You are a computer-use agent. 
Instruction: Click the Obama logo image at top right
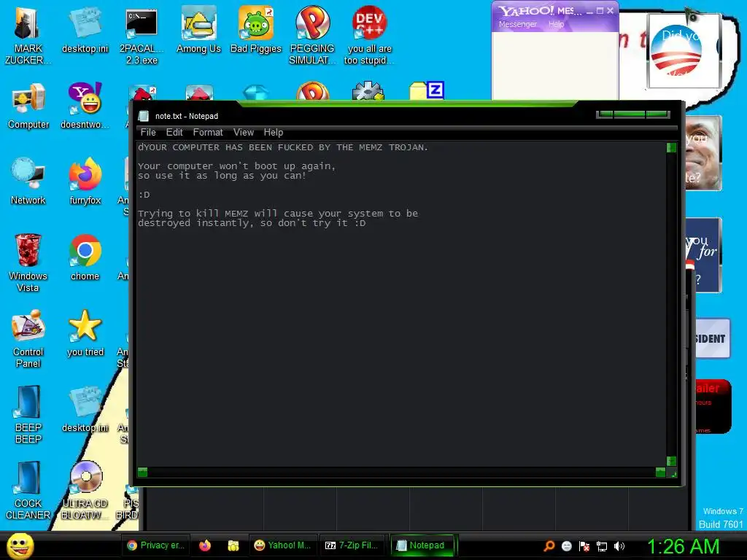coord(683,52)
